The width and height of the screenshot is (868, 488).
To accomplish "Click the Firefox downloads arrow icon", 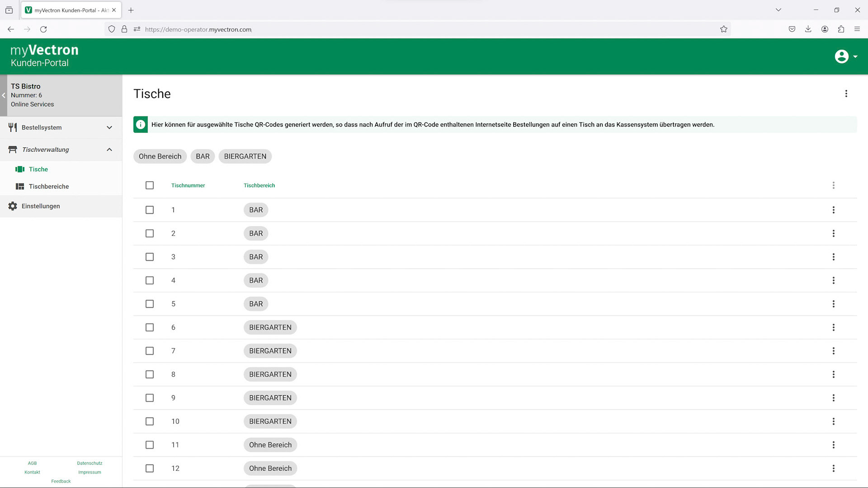I will (808, 29).
